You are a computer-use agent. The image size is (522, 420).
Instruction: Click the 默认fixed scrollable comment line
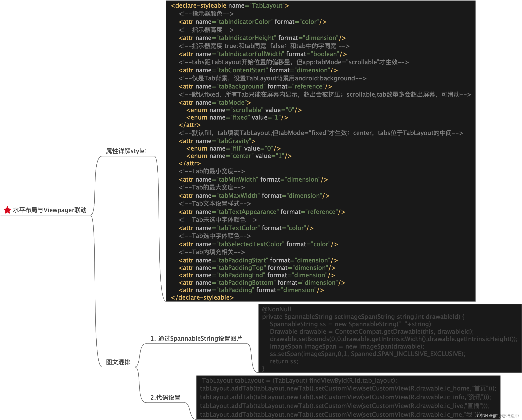(x=325, y=94)
